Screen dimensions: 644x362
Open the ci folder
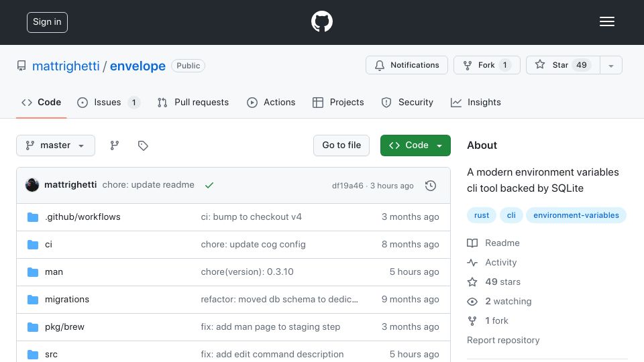48,244
